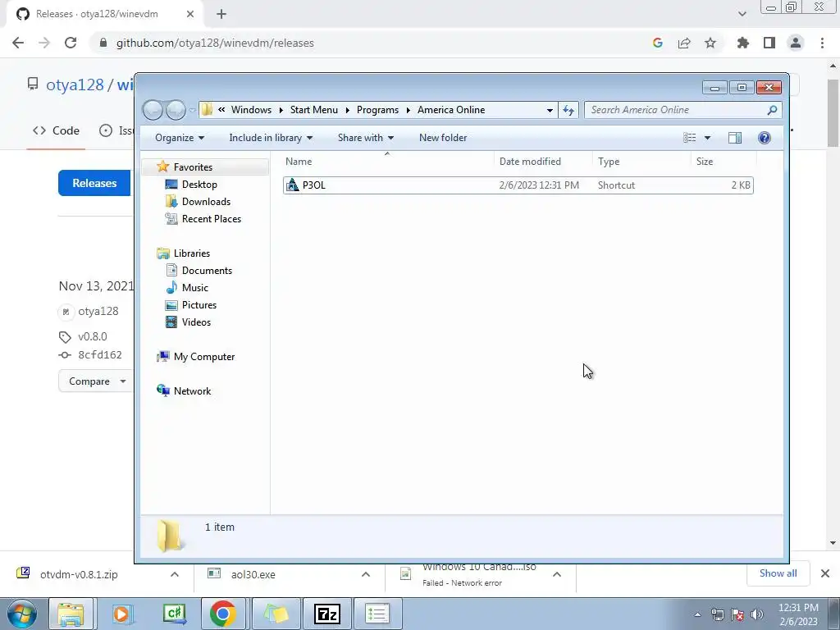Open the v0.8.0 tag link
840x630 pixels.
(x=93, y=336)
